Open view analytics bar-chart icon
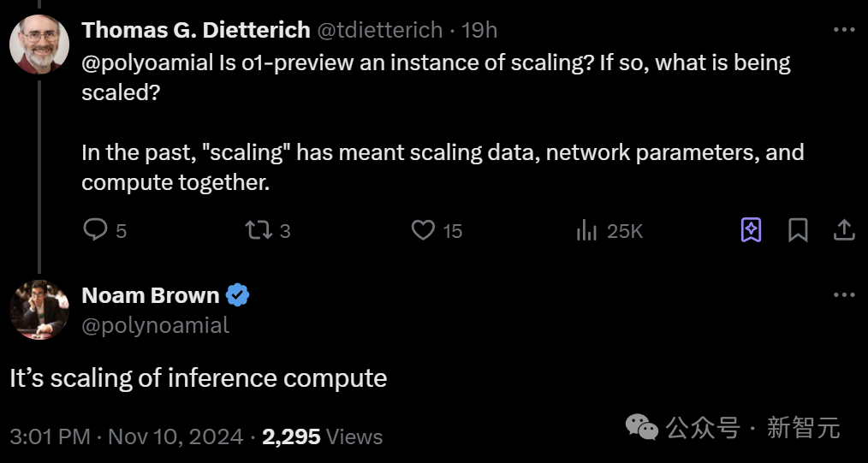868x463 pixels. tap(586, 229)
